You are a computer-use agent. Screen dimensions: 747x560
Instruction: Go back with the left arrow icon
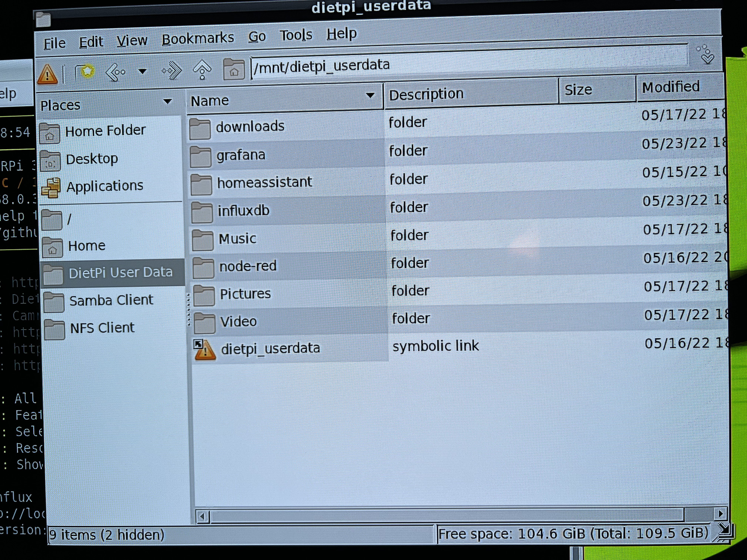click(x=116, y=71)
